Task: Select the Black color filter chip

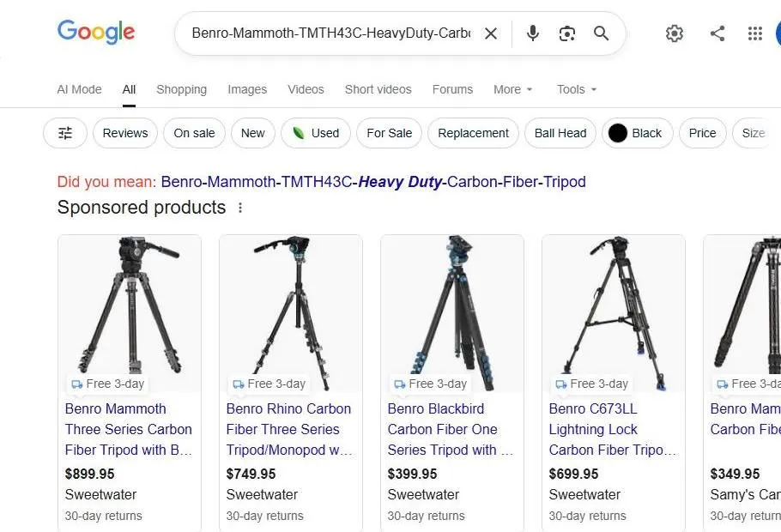Action: click(x=637, y=133)
